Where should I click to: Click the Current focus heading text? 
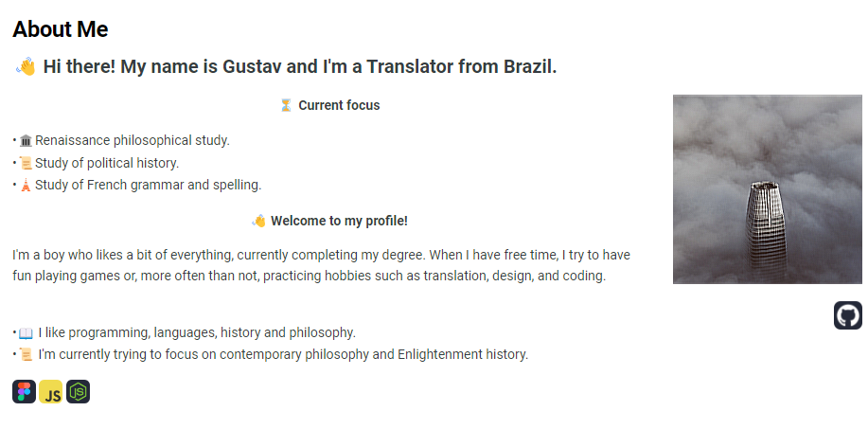(x=339, y=105)
